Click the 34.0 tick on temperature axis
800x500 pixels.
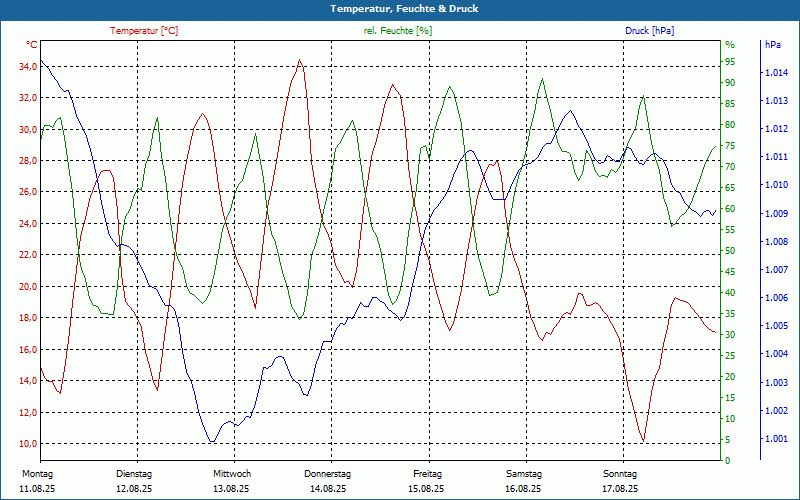tap(27, 67)
